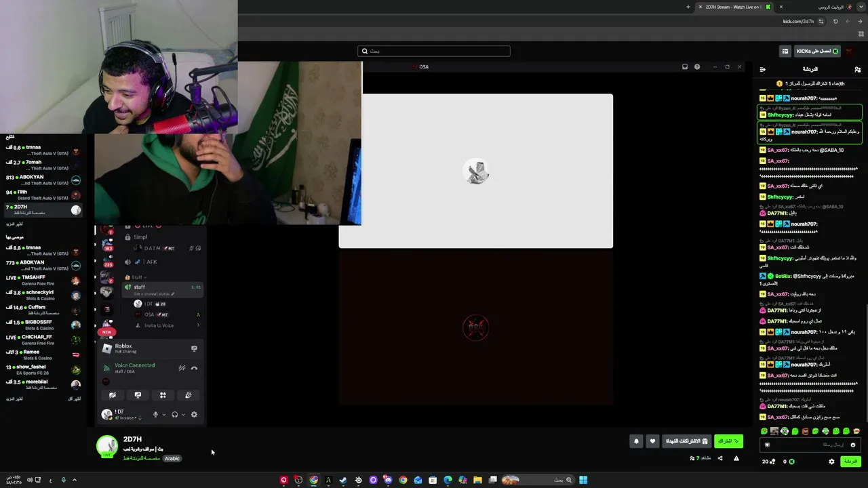This screenshot has width=868, height=488.
Task: Open Steam from the taskbar
Action: [x=343, y=480]
